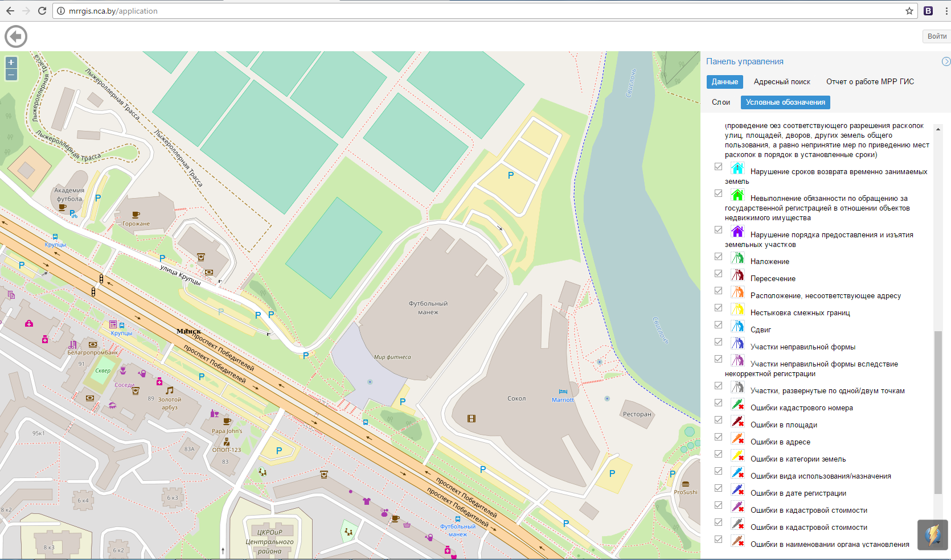Switch to the Слои tab

click(x=720, y=102)
